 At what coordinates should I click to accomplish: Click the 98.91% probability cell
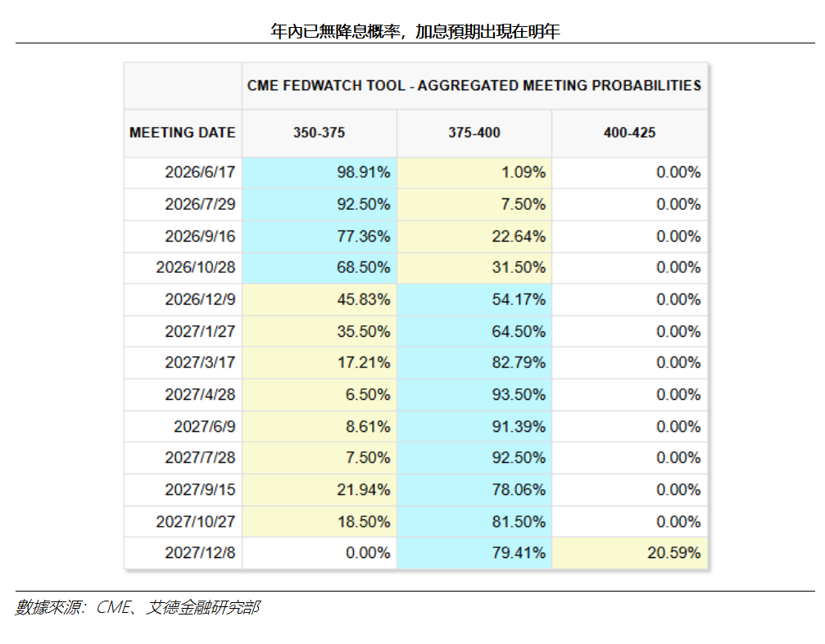pos(319,173)
